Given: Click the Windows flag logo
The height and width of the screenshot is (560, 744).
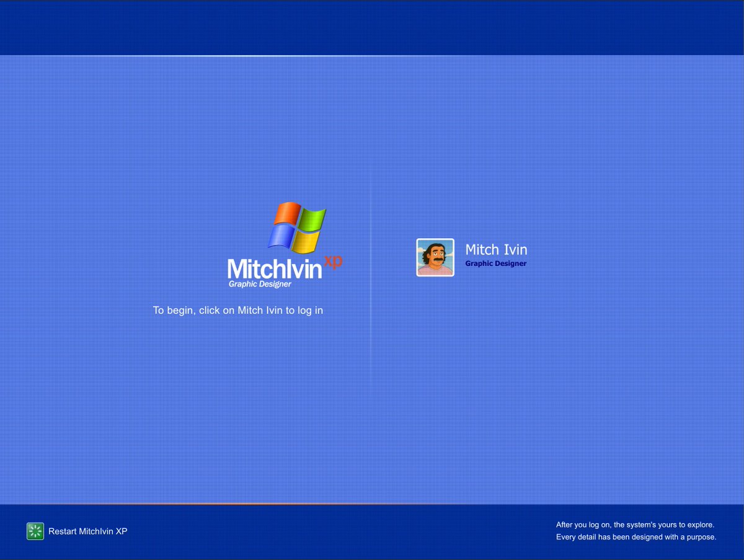Looking at the screenshot, I should tap(297, 228).
